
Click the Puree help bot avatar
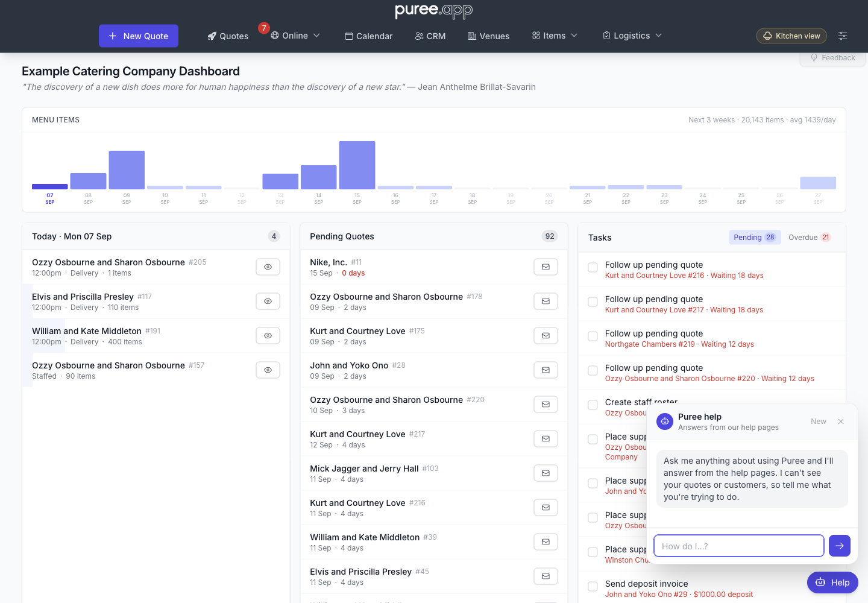(x=665, y=421)
